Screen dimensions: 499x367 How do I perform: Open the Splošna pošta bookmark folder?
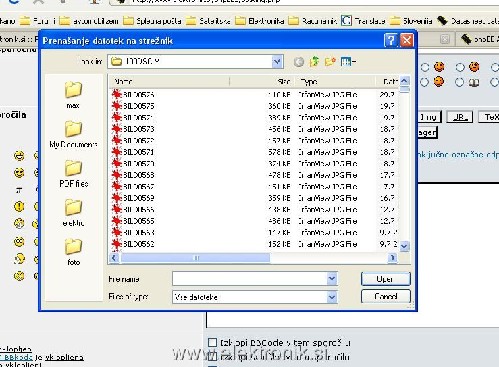click(152, 21)
